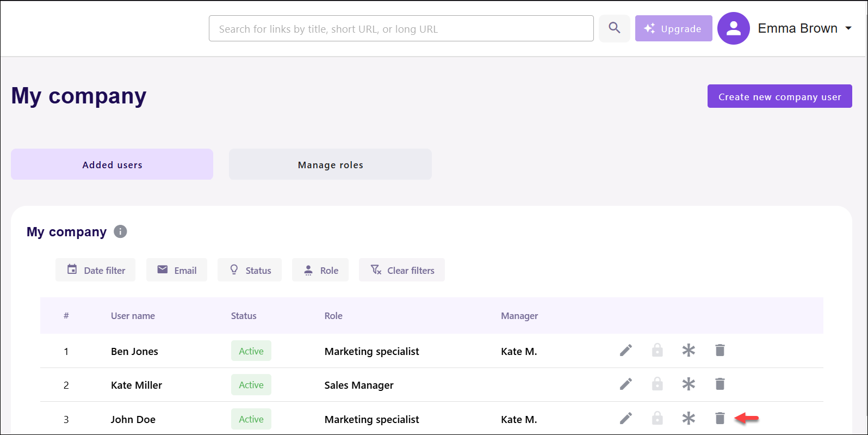Click the Sales Manager role cell
The image size is (868, 435).
[359, 385]
